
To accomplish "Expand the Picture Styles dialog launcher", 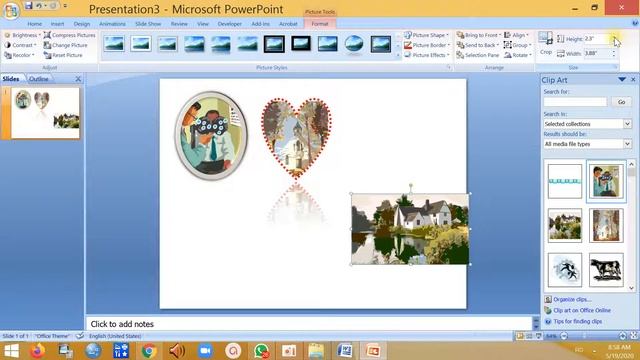I will [x=449, y=68].
